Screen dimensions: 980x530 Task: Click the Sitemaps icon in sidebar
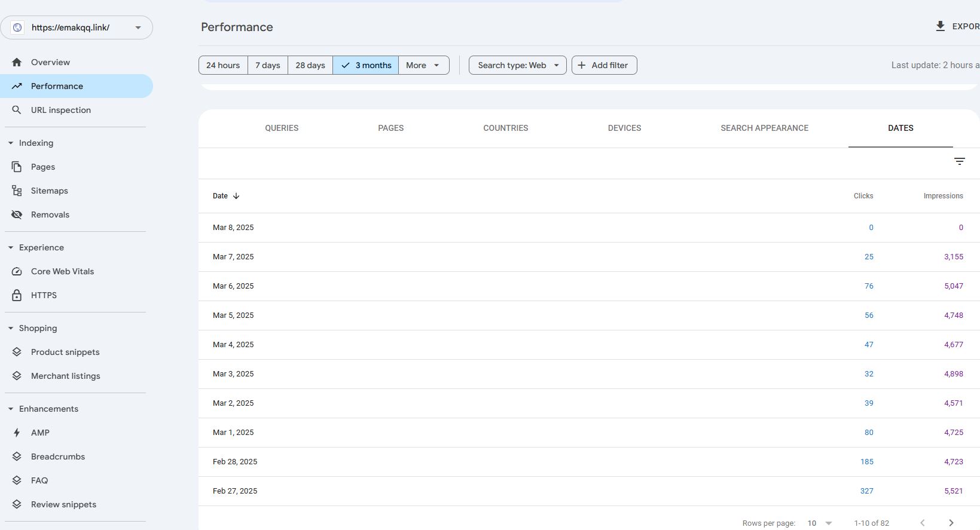(x=17, y=191)
